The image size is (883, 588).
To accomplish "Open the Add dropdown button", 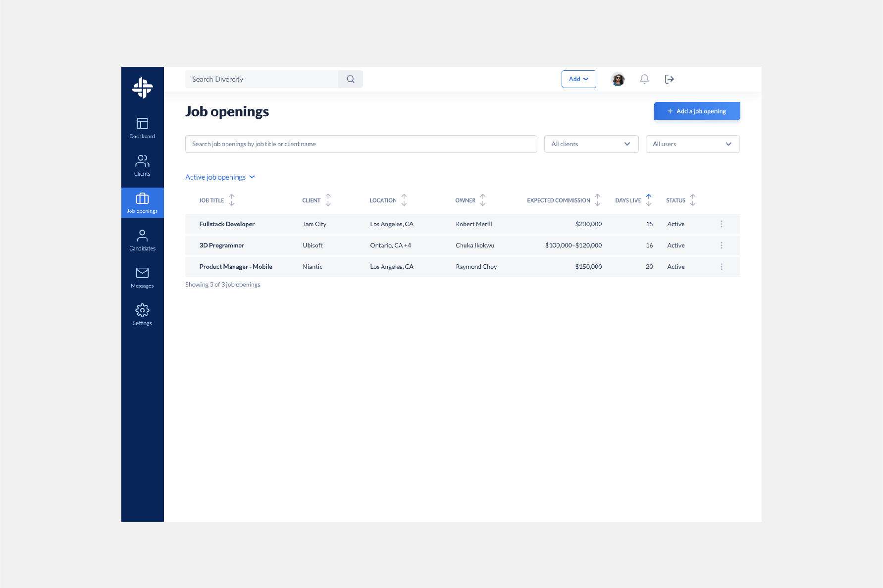I will tap(579, 79).
